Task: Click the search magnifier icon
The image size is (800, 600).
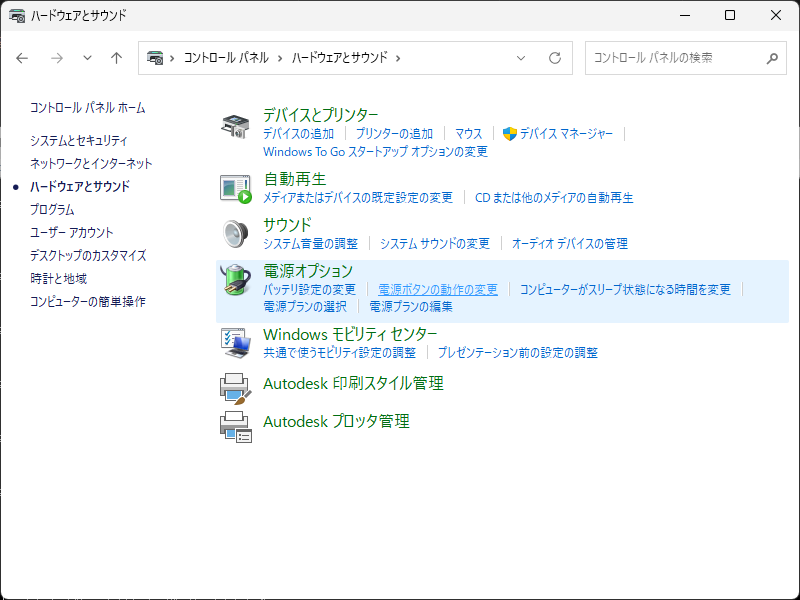Action: pos(772,58)
